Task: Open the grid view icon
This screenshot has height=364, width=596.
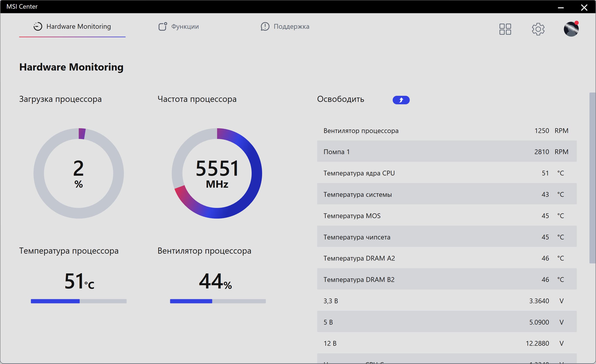Action: (505, 29)
